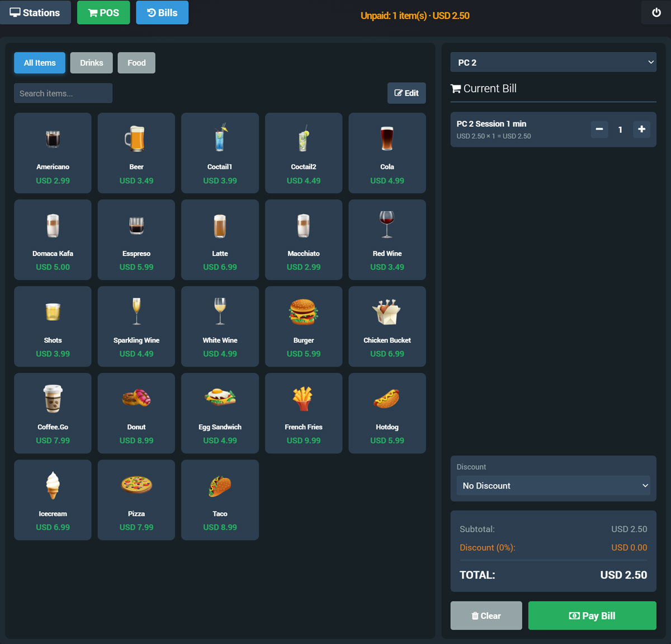This screenshot has height=644, width=671.
Task: Filter items by Drinks category
Action: (91, 63)
